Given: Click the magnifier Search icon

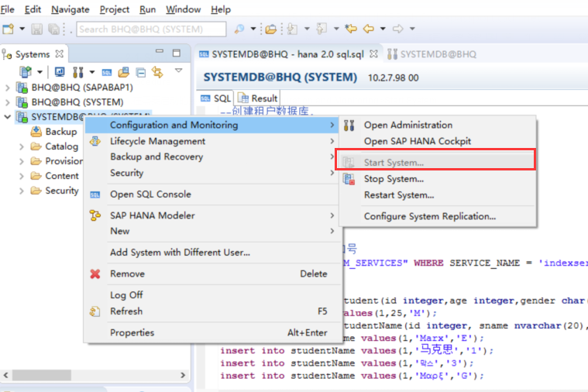Looking at the screenshot, I should 239,29.
